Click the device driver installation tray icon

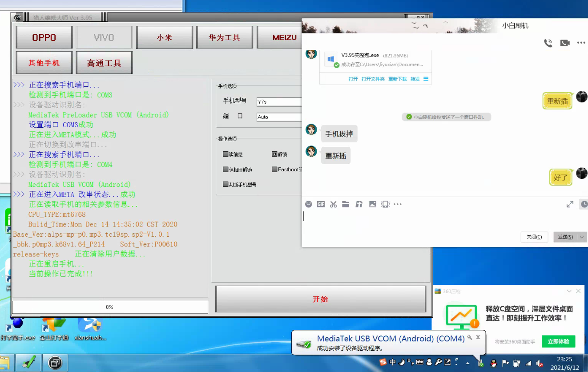coord(481,363)
